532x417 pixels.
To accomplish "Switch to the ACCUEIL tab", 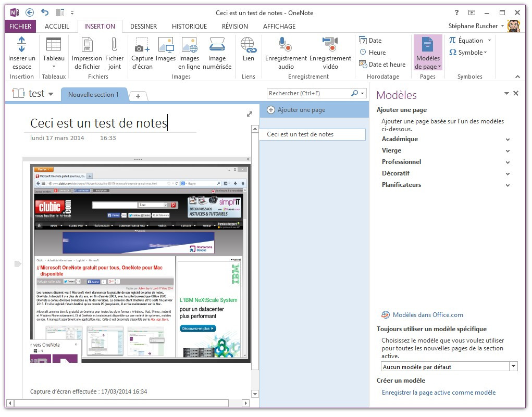I will coord(57,26).
